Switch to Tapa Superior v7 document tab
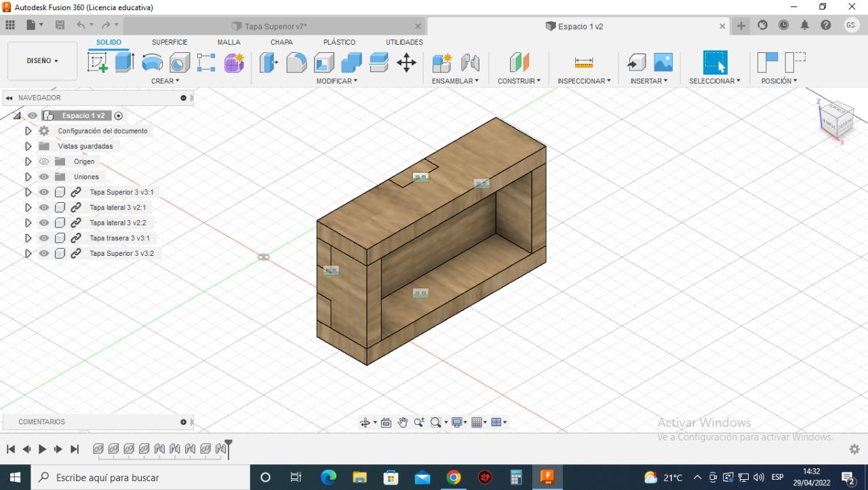This screenshot has width=868, height=490. [275, 26]
